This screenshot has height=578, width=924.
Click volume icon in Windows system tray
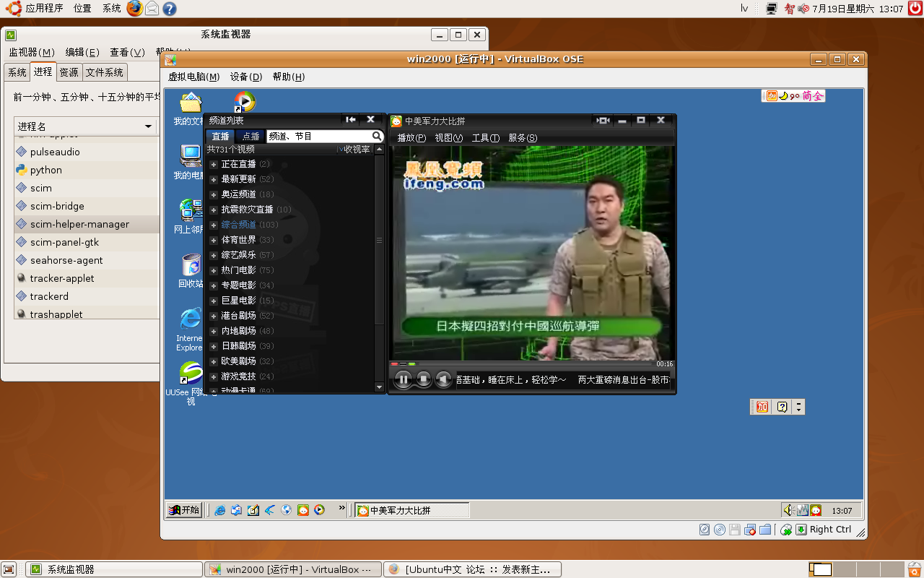point(789,510)
